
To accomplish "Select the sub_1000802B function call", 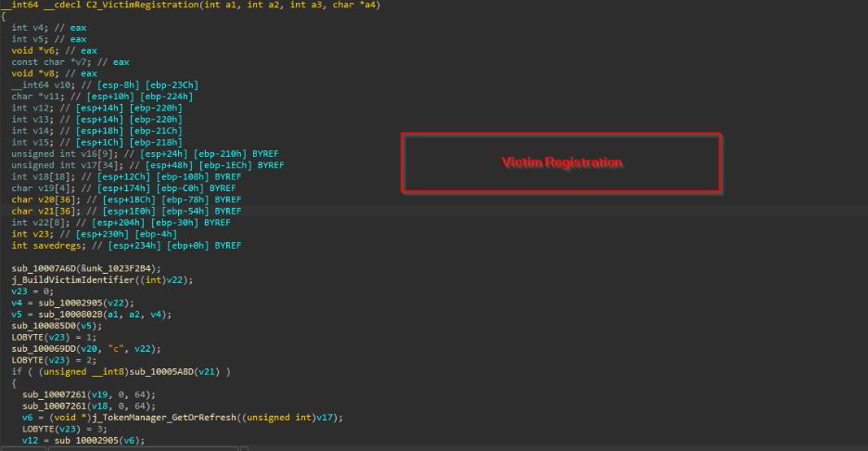I will coord(70,315).
